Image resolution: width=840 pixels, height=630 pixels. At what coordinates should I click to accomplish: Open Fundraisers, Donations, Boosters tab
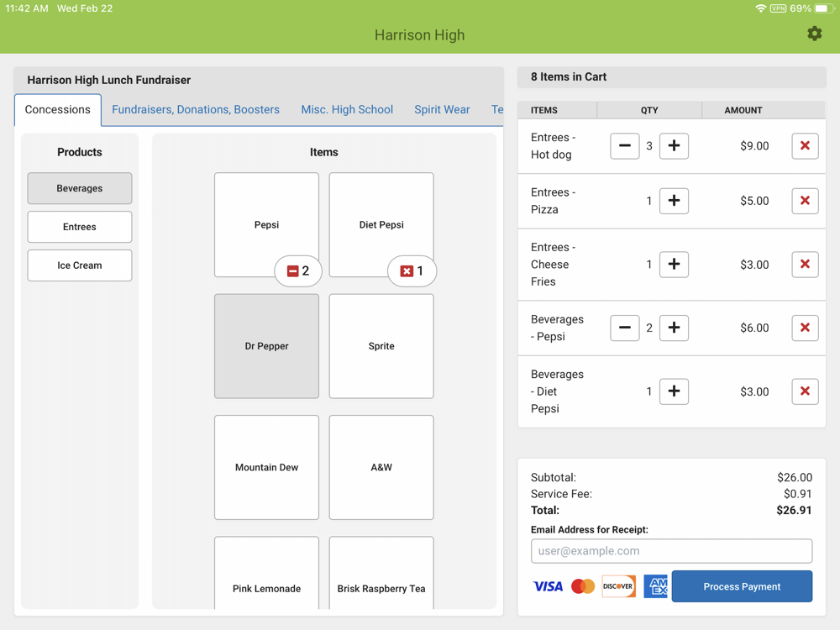click(196, 110)
